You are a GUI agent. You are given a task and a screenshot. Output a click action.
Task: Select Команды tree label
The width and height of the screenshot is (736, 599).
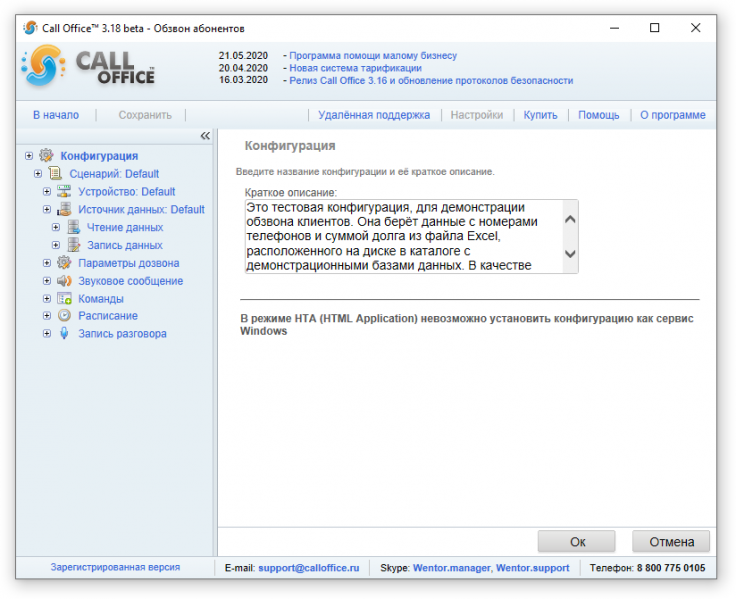click(101, 299)
